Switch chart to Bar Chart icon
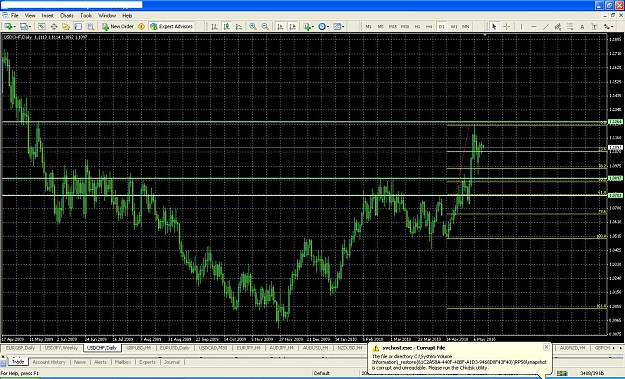 214,26
